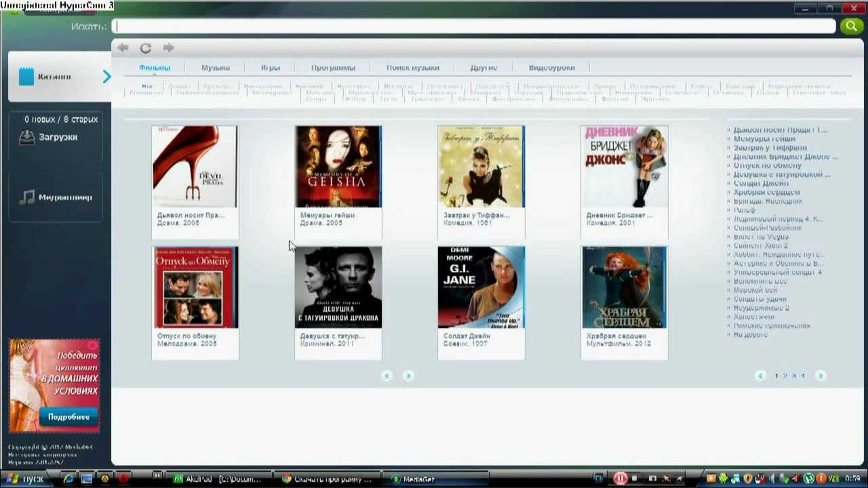This screenshot has width=868, height=488.
Task: Select Бригада. Наследник in right list
Action: [768, 201]
